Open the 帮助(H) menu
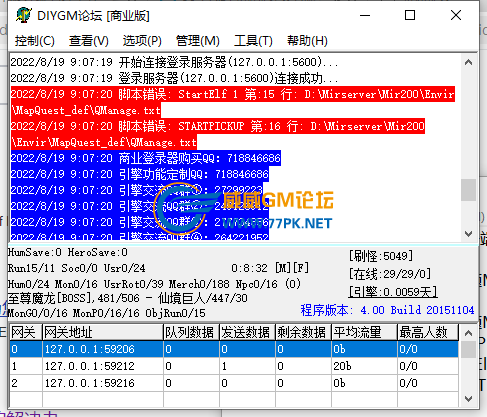The height and width of the screenshot is (417, 487). [307, 41]
